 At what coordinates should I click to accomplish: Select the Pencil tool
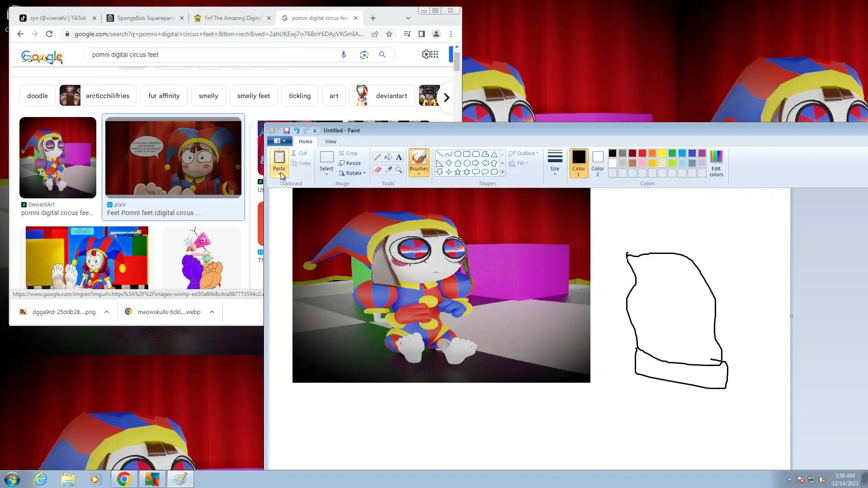tap(377, 157)
